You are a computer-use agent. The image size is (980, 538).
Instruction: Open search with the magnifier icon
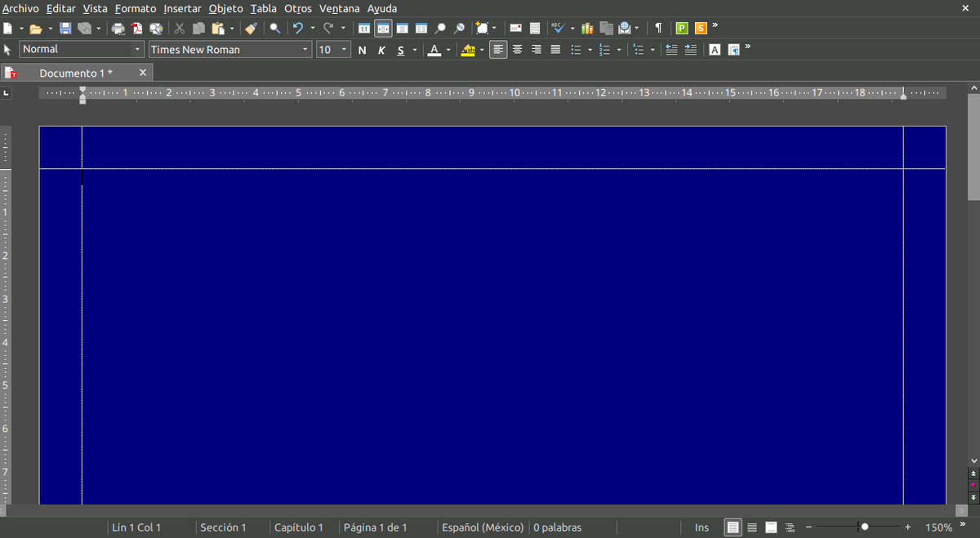[x=275, y=29]
